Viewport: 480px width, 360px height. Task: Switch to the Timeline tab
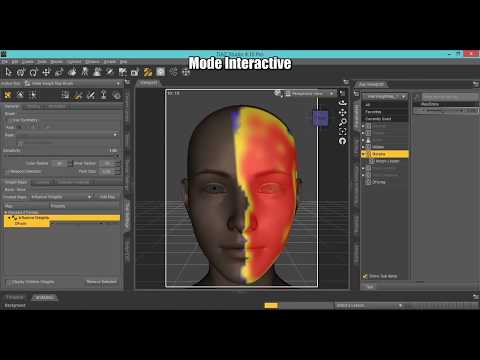tap(15, 297)
